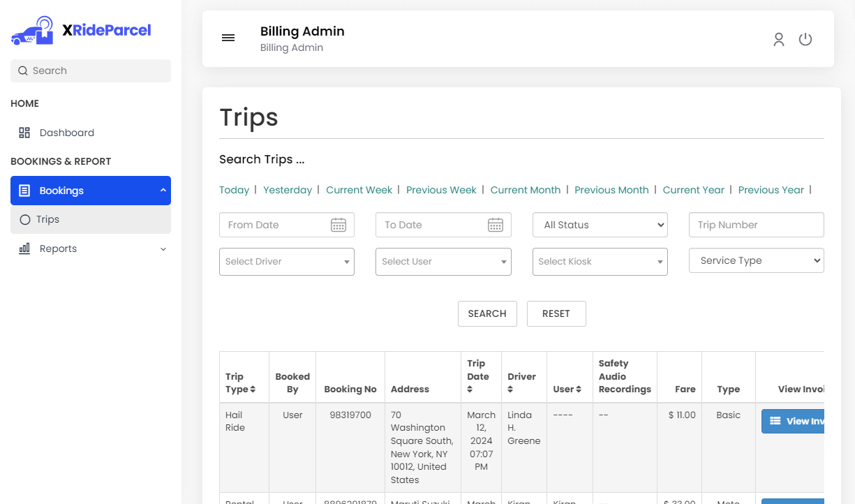Sort table by User column arrows
The height and width of the screenshot is (504, 855).
(x=578, y=390)
